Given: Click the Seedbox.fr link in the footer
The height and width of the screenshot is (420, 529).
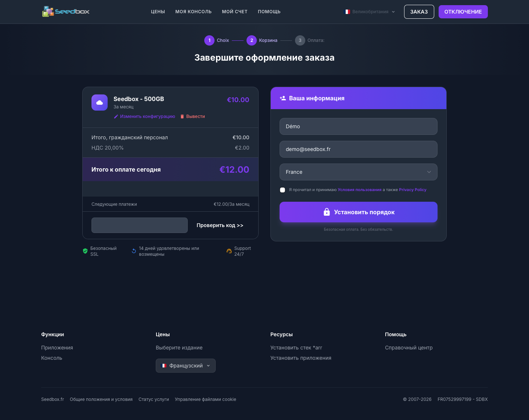Looking at the screenshot, I should (53, 399).
